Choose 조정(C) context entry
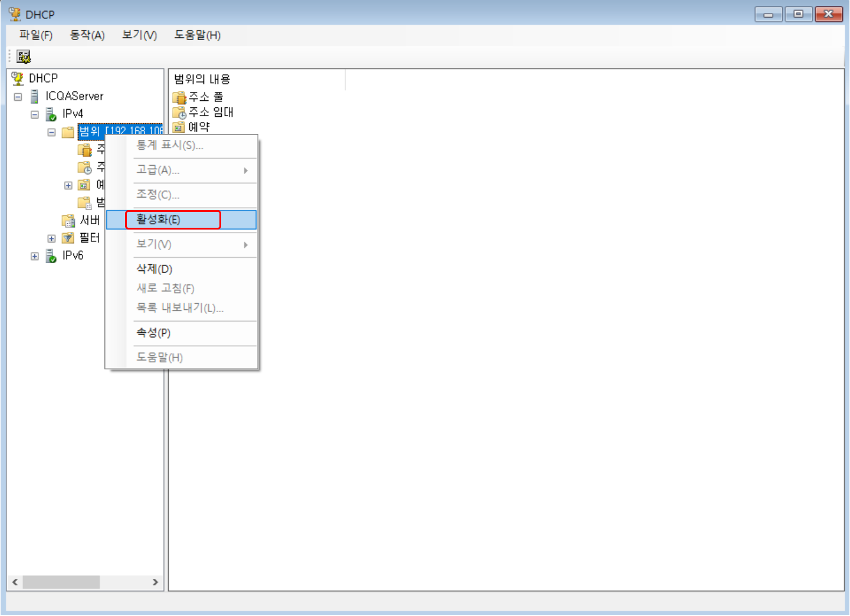850x616 pixels. pos(181,195)
